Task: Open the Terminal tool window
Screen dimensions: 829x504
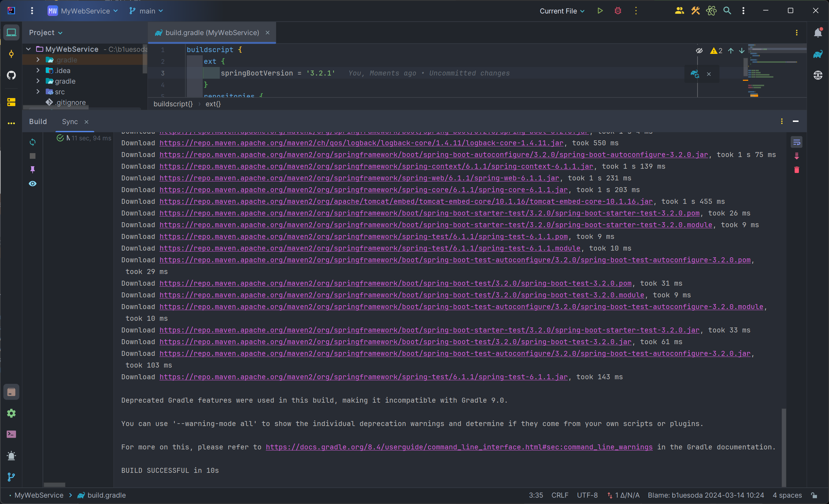Action: click(11, 434)
